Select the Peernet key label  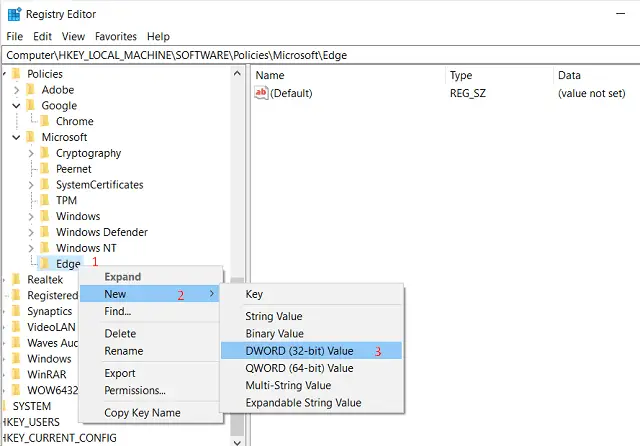click(x=73, y=169)
